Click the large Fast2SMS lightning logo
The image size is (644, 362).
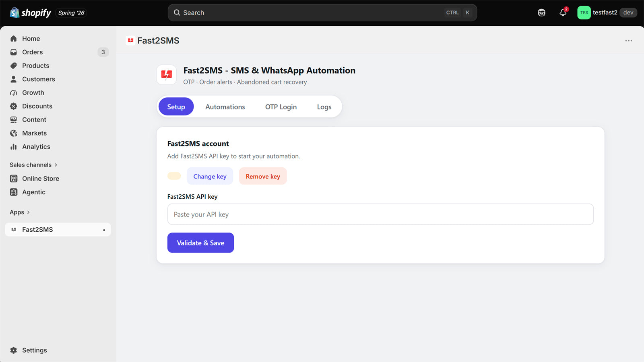(166, 75)
